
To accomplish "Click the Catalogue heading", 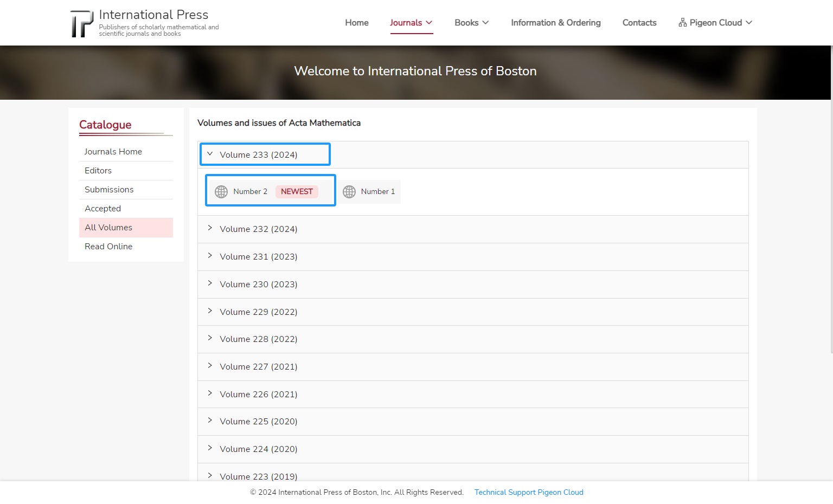I will tap(105, 125).
